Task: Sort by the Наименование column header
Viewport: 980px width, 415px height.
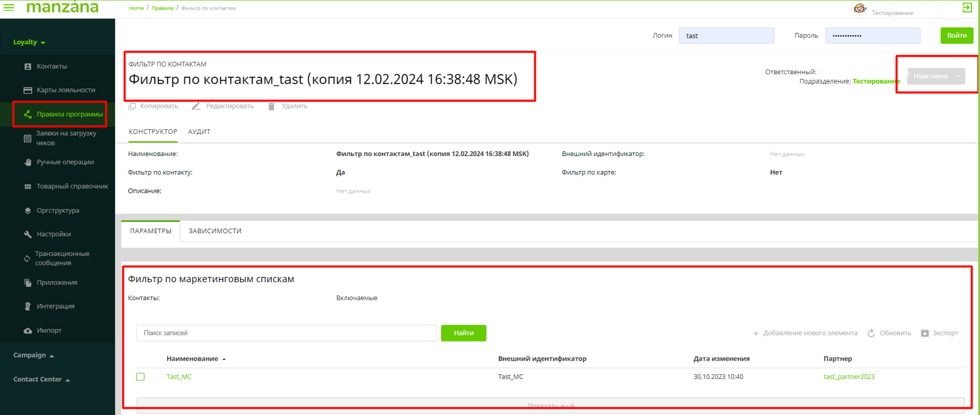Action: point(192,359)
